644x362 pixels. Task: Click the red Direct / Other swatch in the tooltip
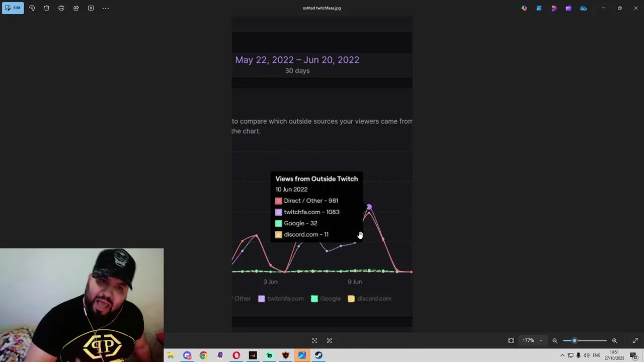[279, 201]
